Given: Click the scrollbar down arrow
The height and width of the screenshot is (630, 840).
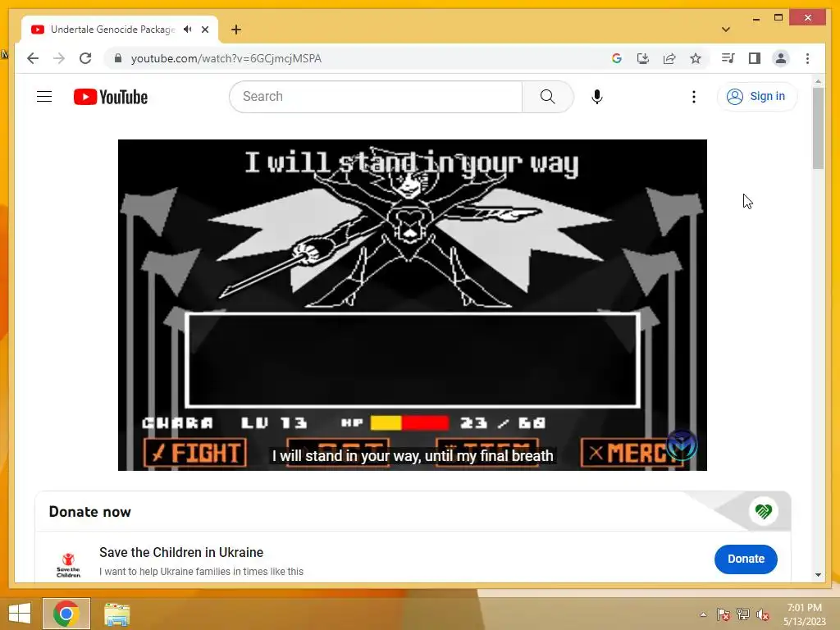Looking at the screenshot, I should (818, 575).
